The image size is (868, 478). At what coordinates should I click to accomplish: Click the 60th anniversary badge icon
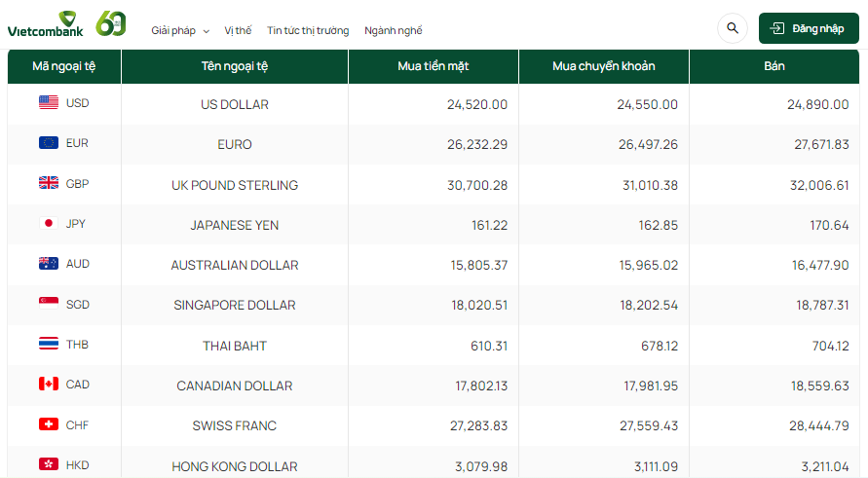point(111,24)
